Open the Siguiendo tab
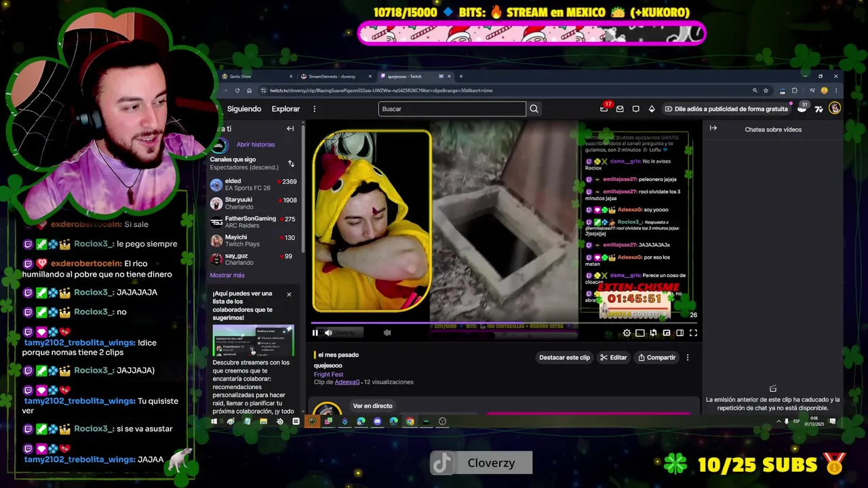The image size is (868, 488). pyautogui.click(x=244, y=108)
